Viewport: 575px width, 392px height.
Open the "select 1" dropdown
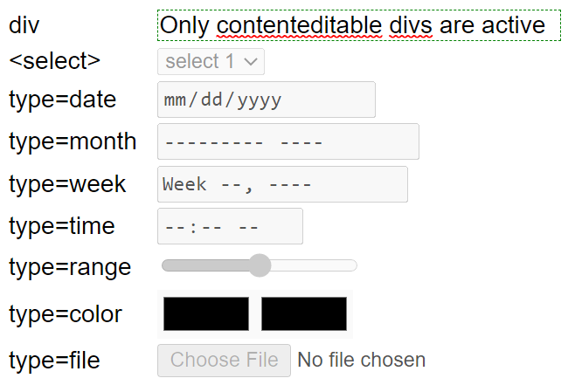211,62
